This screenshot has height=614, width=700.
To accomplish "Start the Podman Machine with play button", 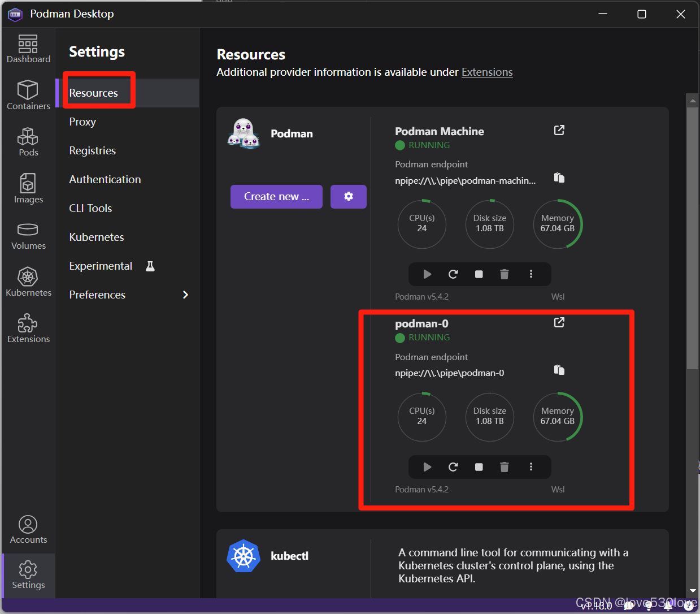I will 427,274.
